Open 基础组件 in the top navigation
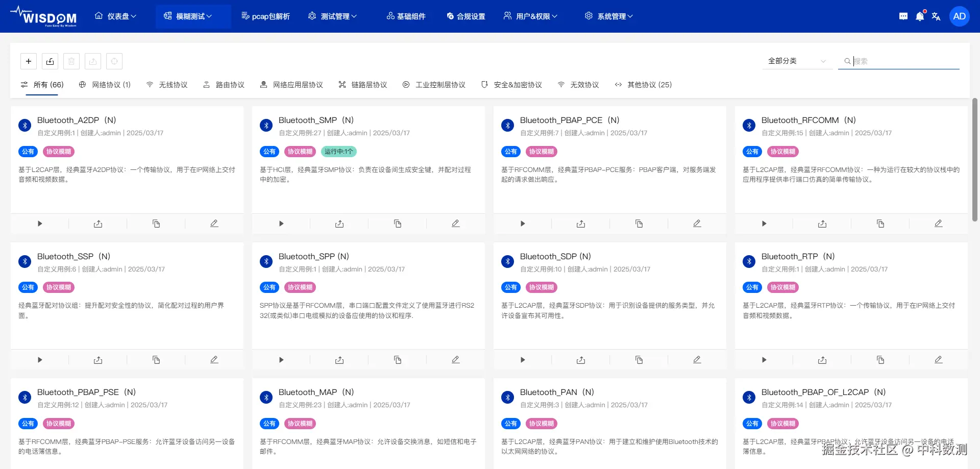The height and width of the screenshot is (469, 980). (406, 16)
